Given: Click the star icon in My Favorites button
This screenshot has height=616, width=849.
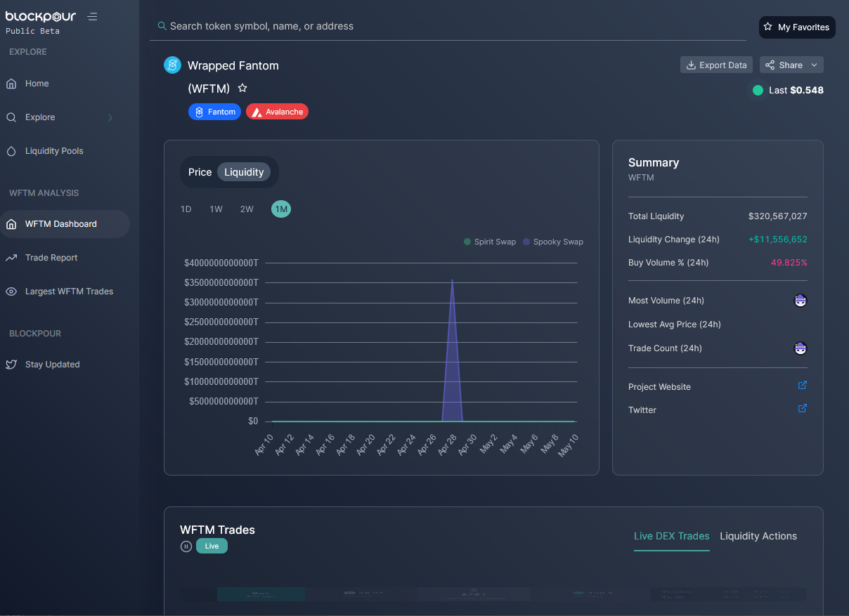Looking at the screenshot, I should pyautogui.click(x=768, y=27).
